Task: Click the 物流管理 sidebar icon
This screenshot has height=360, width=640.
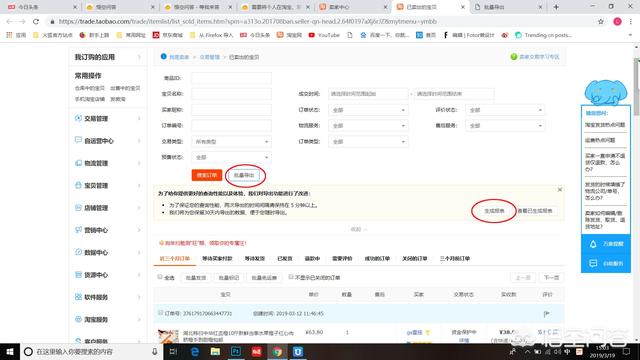Action: 78,163
